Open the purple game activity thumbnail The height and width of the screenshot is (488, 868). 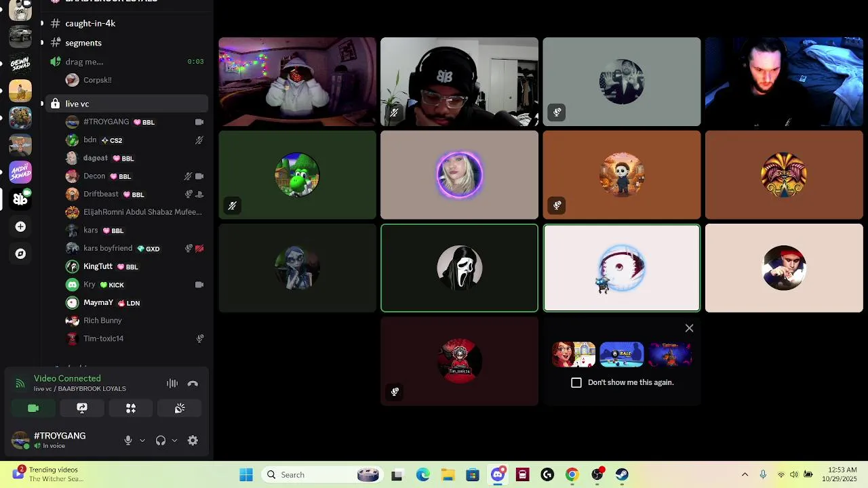pyautogui.click(x=670, y=354)
